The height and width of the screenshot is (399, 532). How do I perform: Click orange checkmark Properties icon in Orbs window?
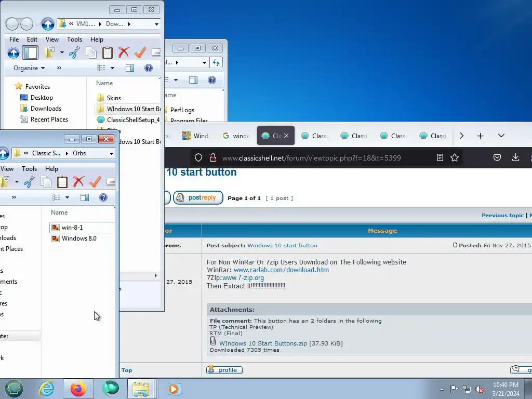point(95,182)
